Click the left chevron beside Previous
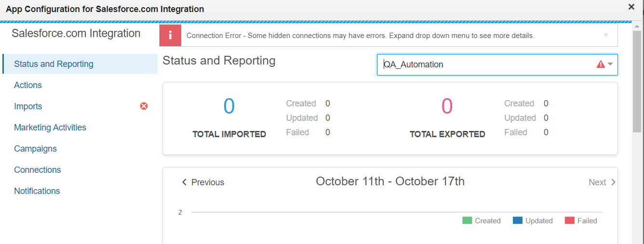Image resolution: width=644 pixels, height=244 pixels. pyautogui.click(x=184, y=182)
